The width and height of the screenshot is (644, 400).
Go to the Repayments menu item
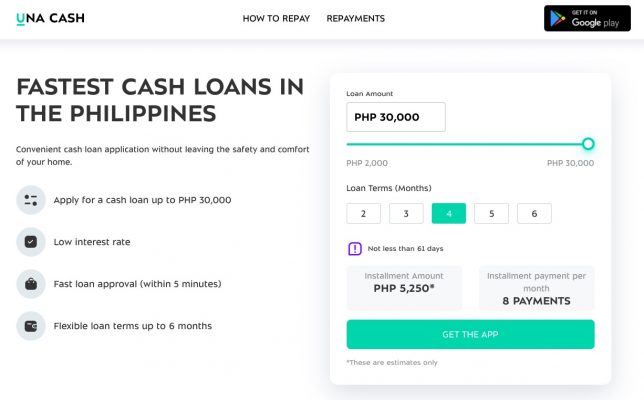point(355,19)
